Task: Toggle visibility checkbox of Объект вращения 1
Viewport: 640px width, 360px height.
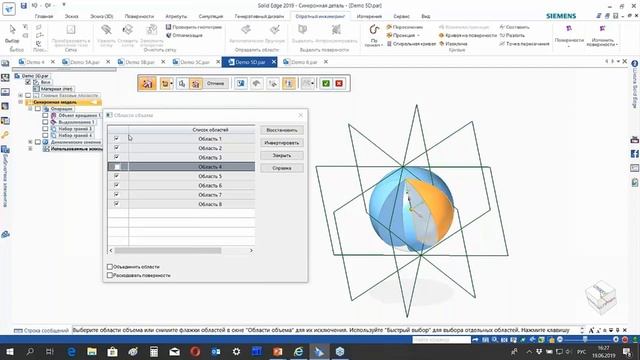Action: pyautogui.click(x=45, y=116)
